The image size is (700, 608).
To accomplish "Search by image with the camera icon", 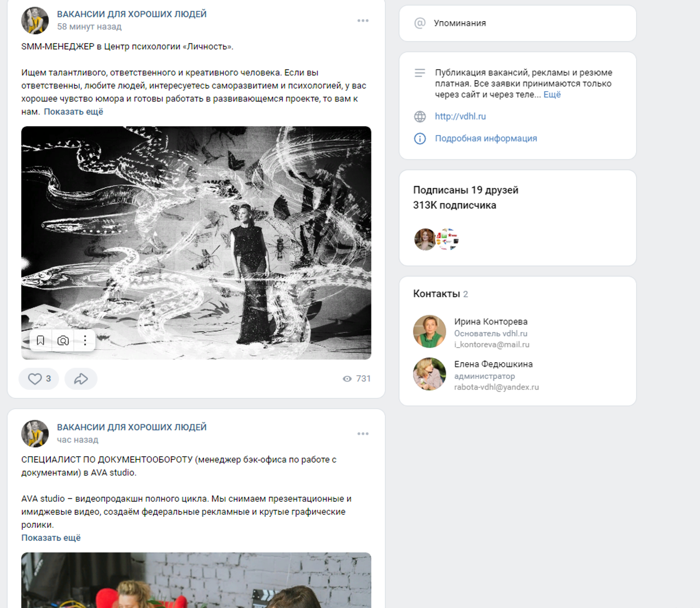I will click(x=63, y=340).
